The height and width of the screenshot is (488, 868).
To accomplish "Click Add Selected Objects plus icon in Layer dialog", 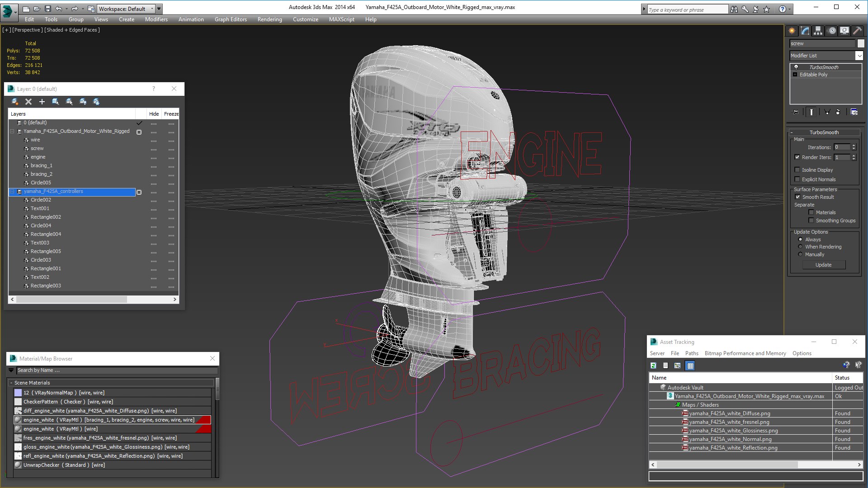I will coord(42,102).
